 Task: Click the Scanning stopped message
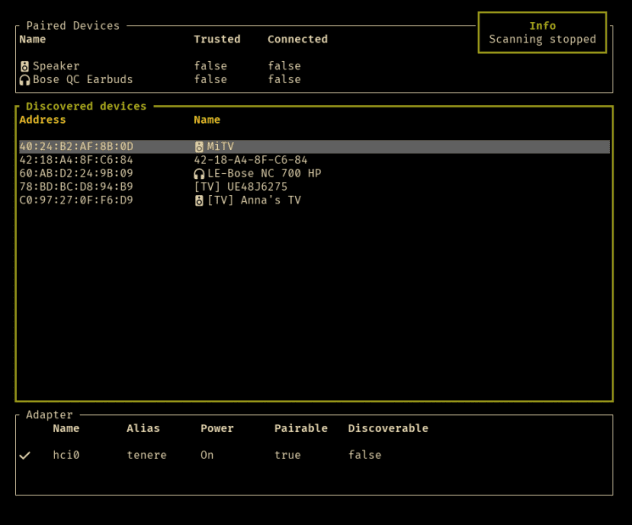(x=543, y=39)
